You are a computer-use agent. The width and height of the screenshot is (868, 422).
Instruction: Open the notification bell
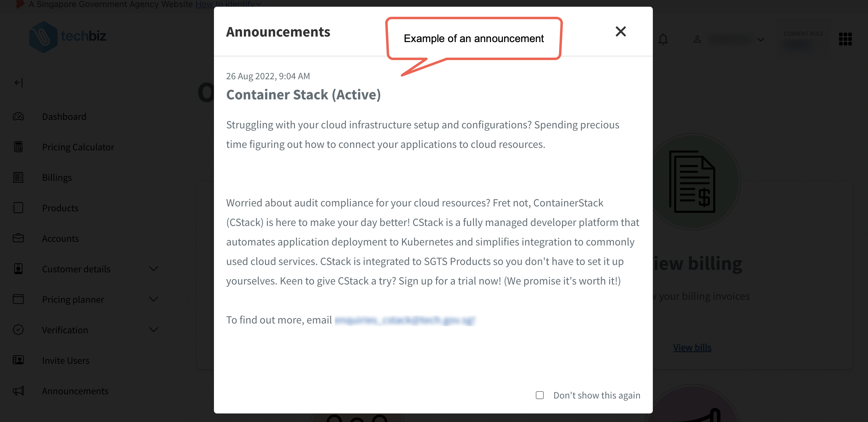[663, 39]
